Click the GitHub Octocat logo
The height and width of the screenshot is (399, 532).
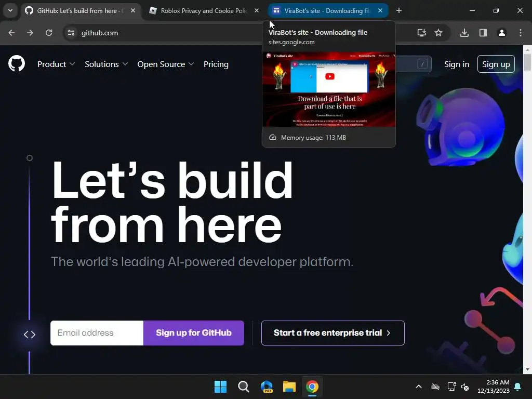17,64
